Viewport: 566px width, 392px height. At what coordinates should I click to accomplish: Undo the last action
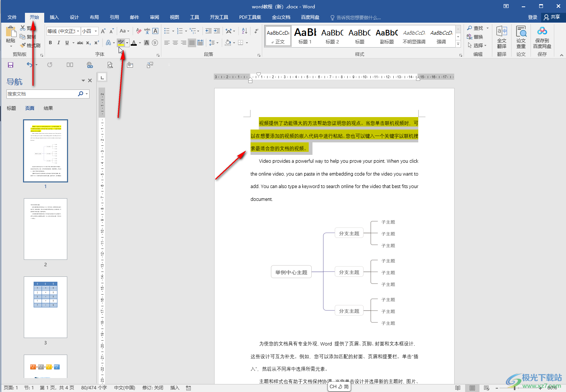29,65
